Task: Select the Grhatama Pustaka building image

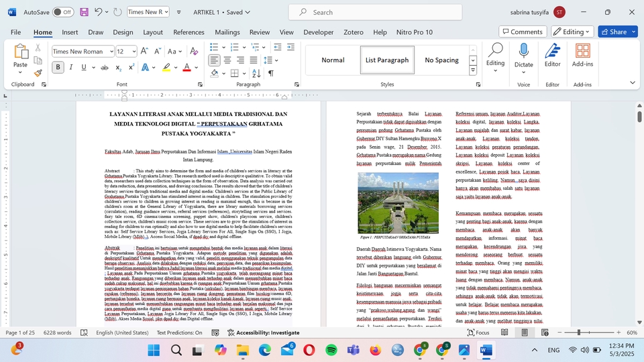Action: (x=398, y=202)
